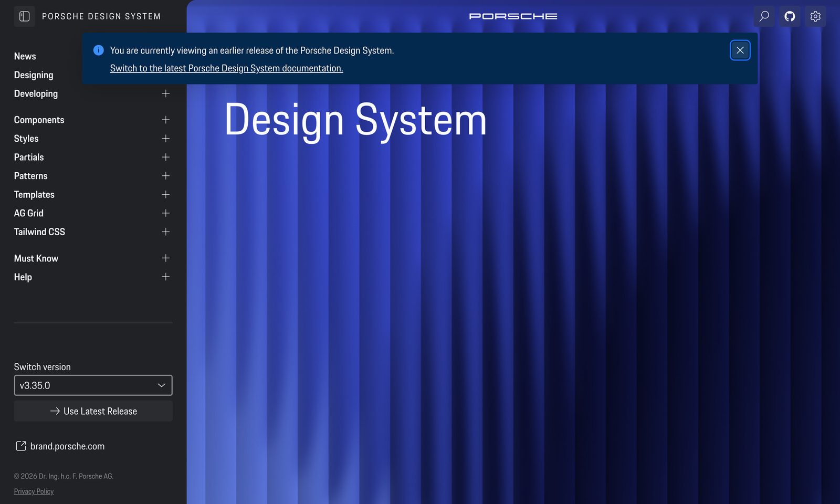Select Styles in the sidebar

(x=26, y=139)
